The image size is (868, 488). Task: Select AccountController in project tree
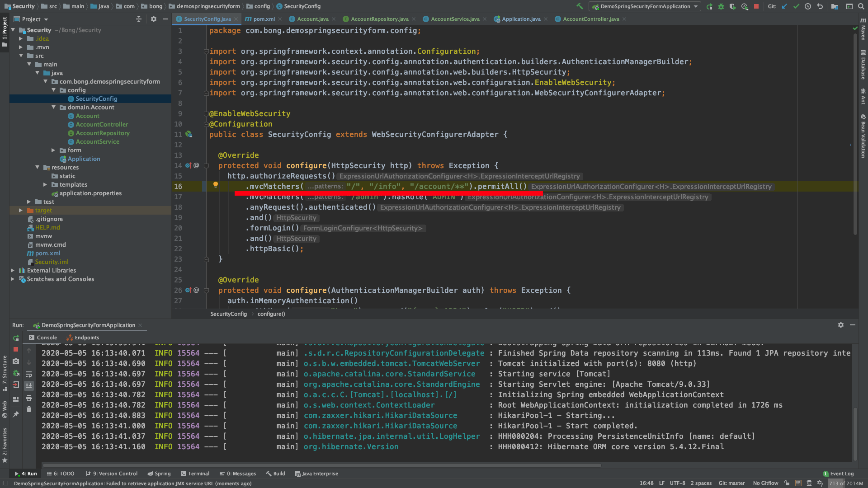click(x=102, y=124)
